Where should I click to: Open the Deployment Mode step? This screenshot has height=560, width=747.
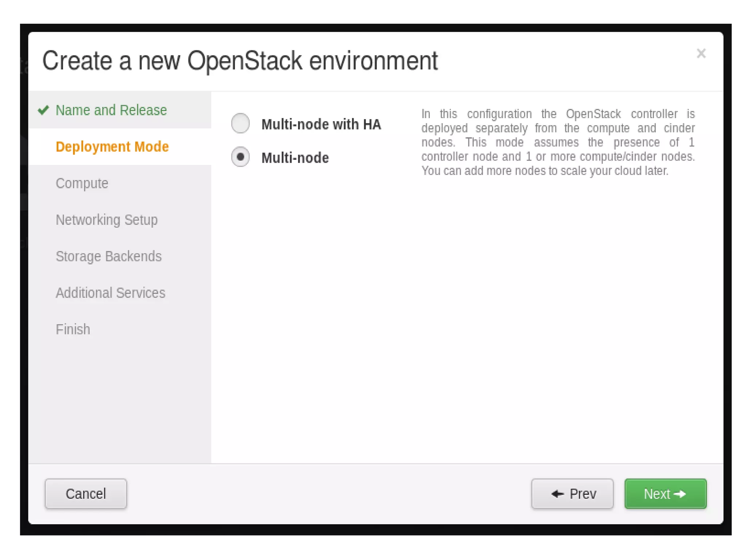click(112, 147)
